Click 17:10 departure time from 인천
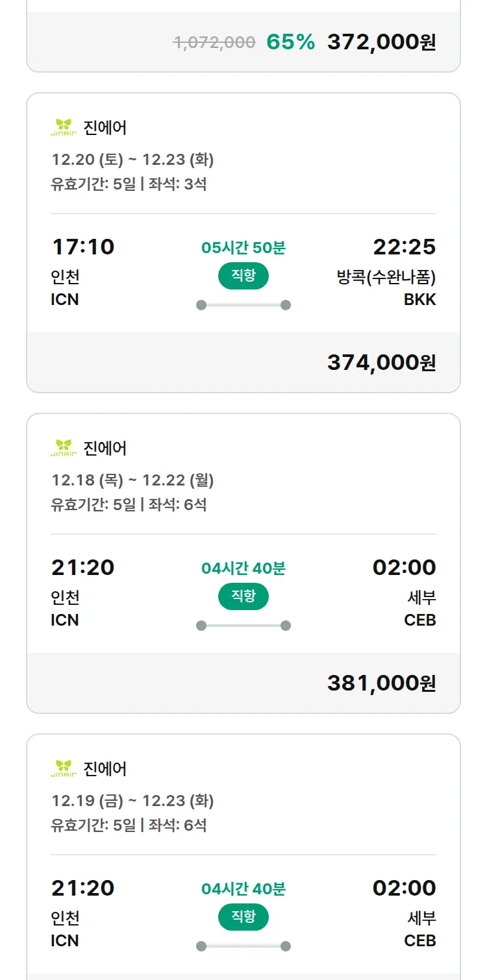This screenshot has height=980, width=487. [82, 247]
